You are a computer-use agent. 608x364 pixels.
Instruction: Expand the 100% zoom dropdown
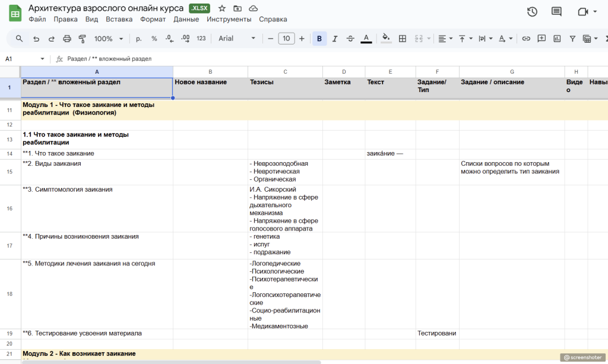[109, 39]
